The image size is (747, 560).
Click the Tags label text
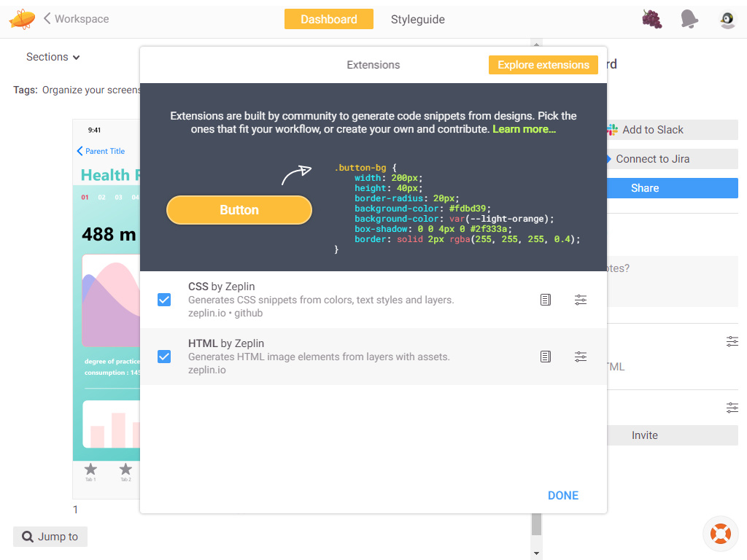26,90
